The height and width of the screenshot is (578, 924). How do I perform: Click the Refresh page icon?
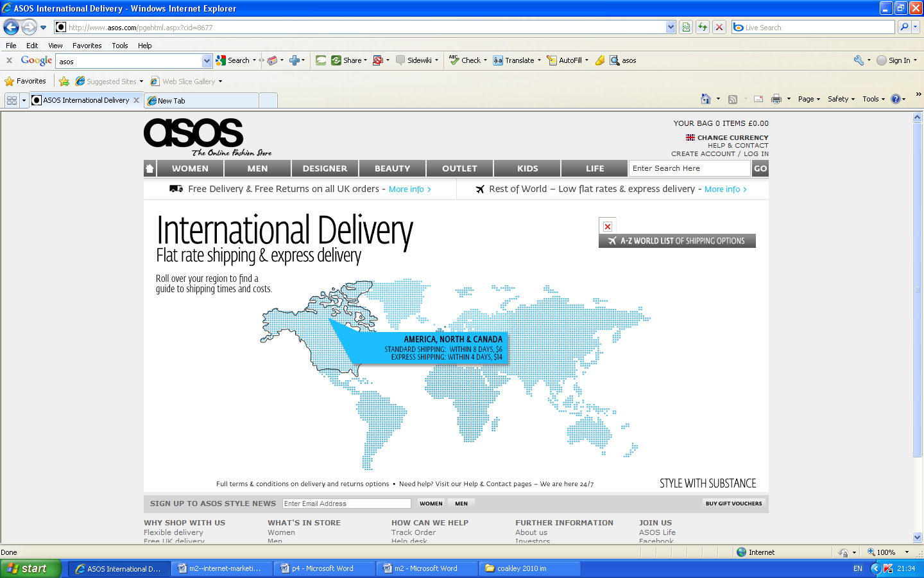tap(703, 27)
